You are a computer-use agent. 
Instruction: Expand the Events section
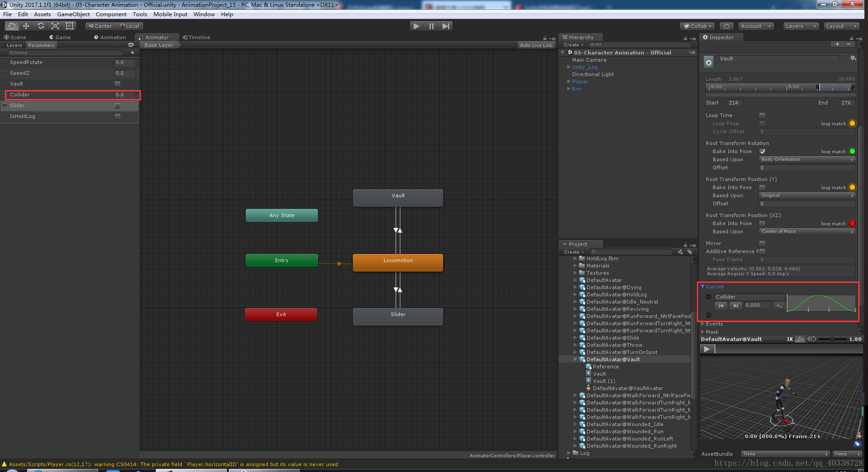[703, 324]
